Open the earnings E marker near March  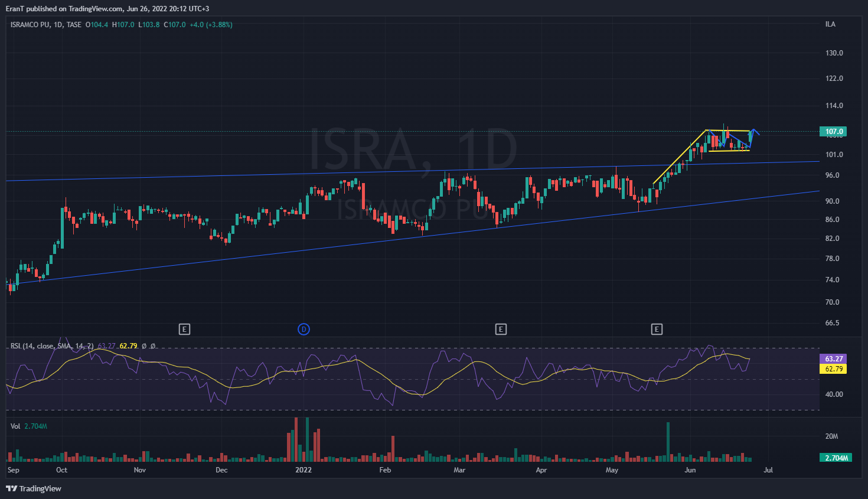pyautogui.click(x=501, y=329)
